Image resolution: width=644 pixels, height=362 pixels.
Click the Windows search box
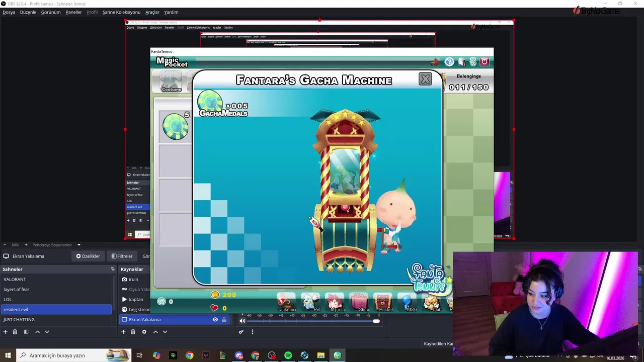pos(74,355)
